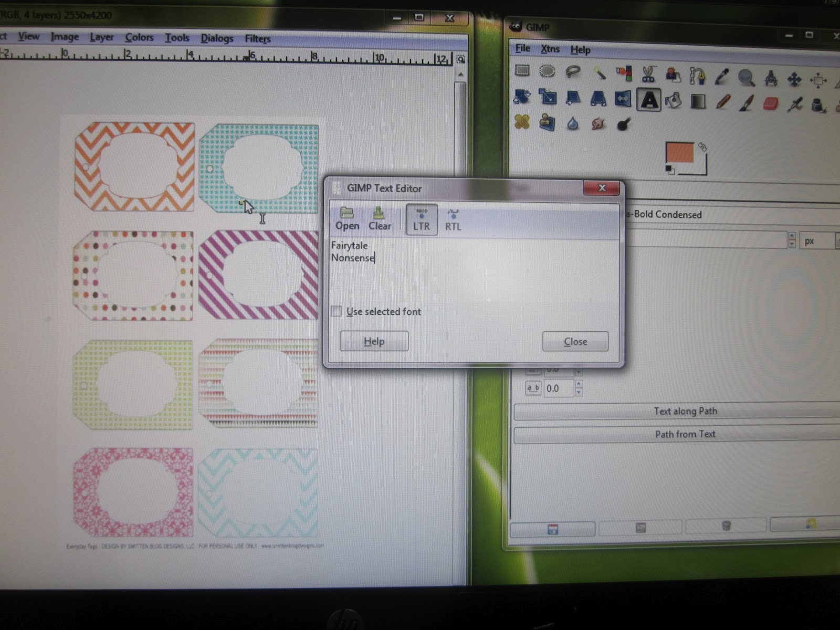Open the Filters menu
The image size is (840, 630).
[258, 39]
